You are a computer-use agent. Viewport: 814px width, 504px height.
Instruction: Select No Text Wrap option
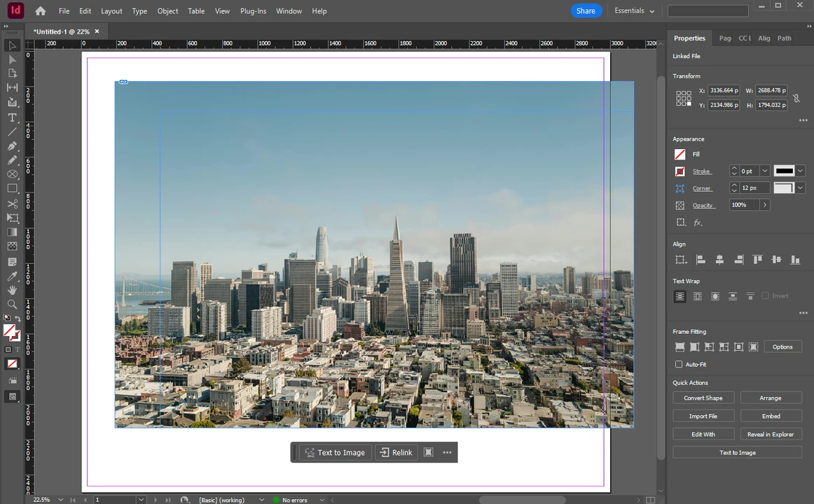pos(680,296)
